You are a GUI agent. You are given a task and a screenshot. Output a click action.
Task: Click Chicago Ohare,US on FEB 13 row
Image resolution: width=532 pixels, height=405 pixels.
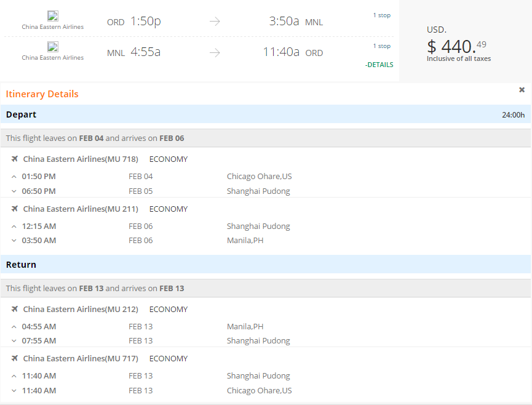tap(259, 390)
